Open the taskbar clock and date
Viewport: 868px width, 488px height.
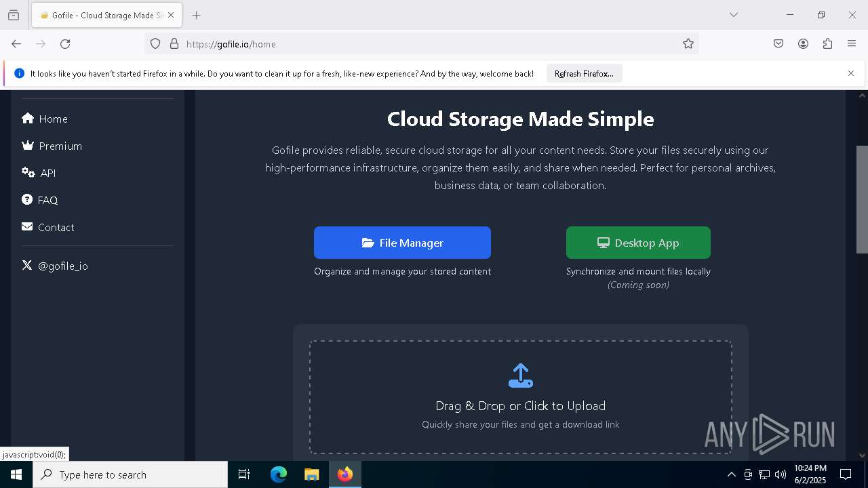pos(810,474)
